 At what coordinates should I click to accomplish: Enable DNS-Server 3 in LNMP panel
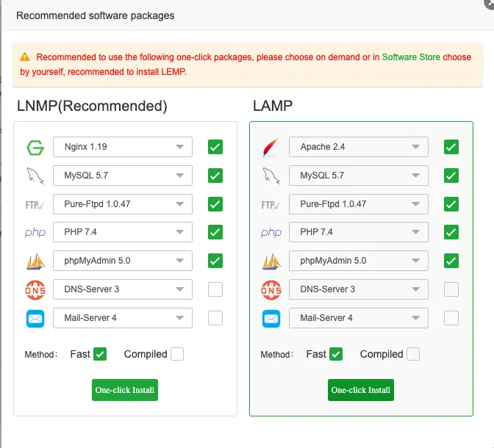[x=215, y=289]
